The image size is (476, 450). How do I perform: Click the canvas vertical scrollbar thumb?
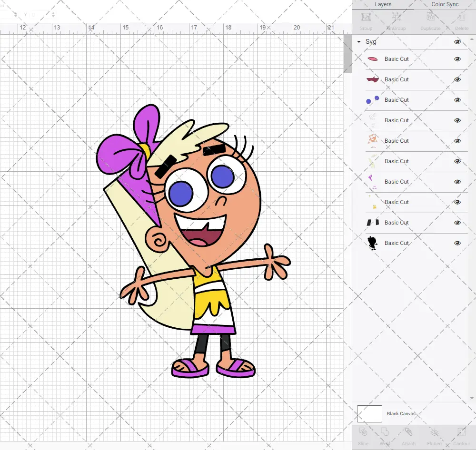point(347,53)
